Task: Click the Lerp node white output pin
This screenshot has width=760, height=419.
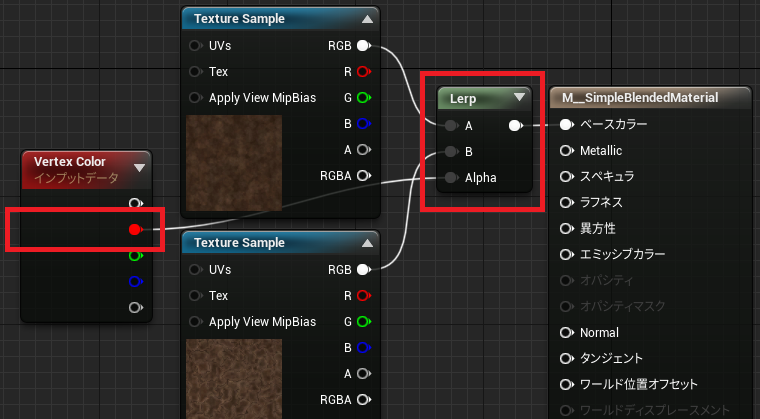Action: [x=516, y=126]
